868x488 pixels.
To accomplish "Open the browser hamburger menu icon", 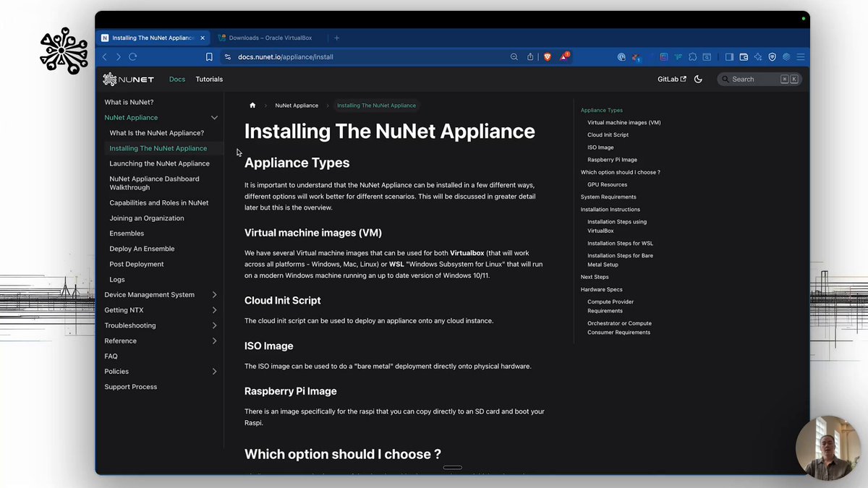I will tap(801, 56).
